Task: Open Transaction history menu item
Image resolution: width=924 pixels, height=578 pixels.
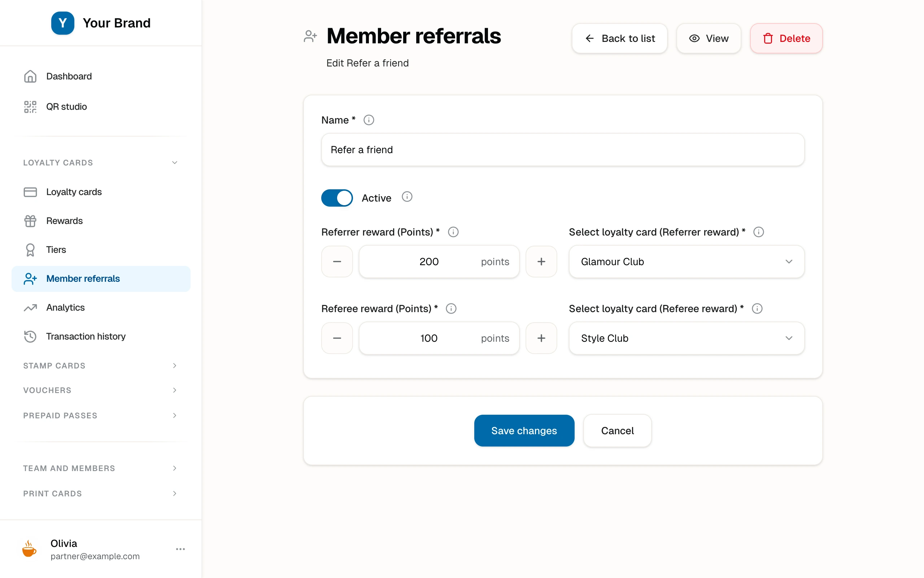Action: (x=101, y=336)
